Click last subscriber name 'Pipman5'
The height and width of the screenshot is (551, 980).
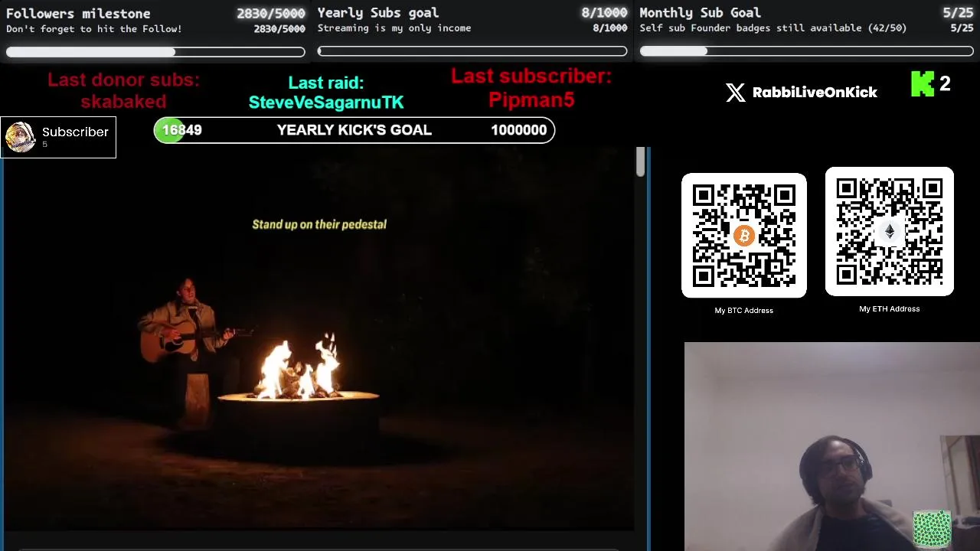pos(531,99)
